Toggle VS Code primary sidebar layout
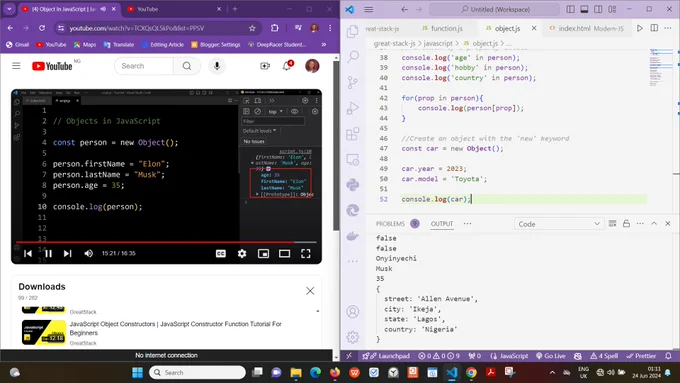680x383 pixels. [x=571, y=9]
